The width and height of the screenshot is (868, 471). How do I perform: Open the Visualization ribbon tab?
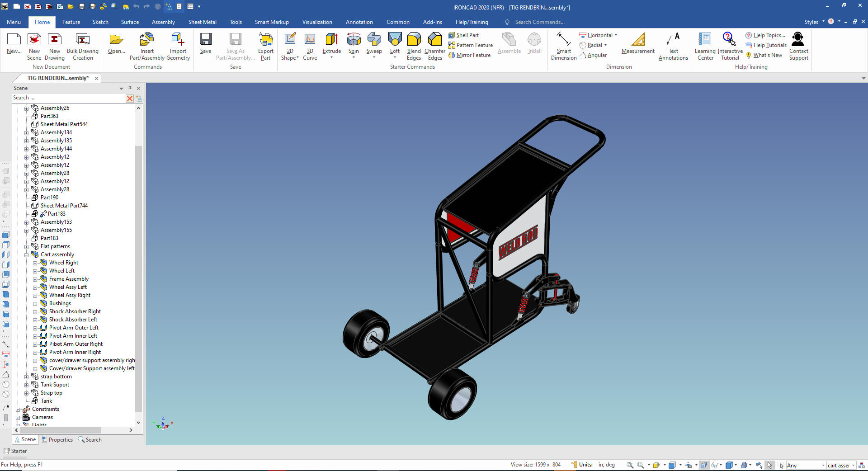pyautogui.click(x=317, y=22)
